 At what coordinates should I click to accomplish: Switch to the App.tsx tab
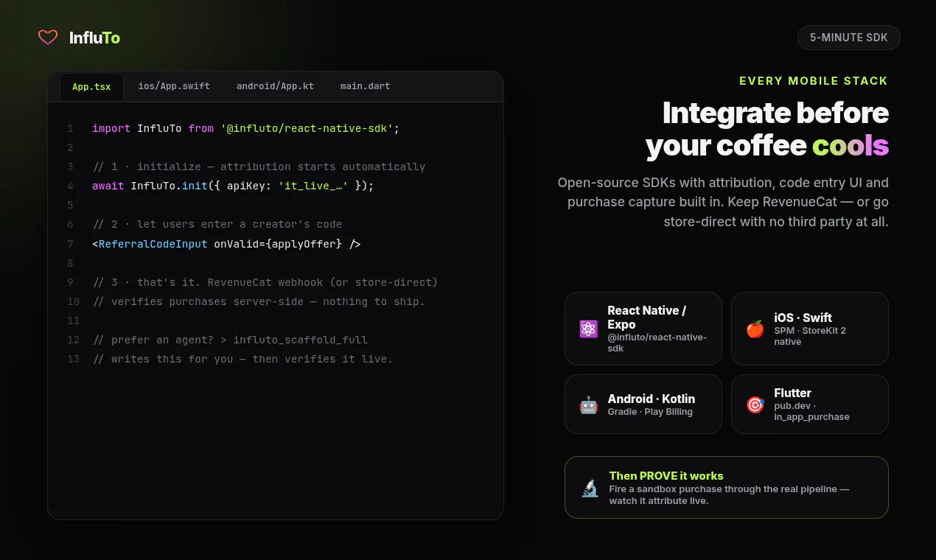[x=91, y=86]
